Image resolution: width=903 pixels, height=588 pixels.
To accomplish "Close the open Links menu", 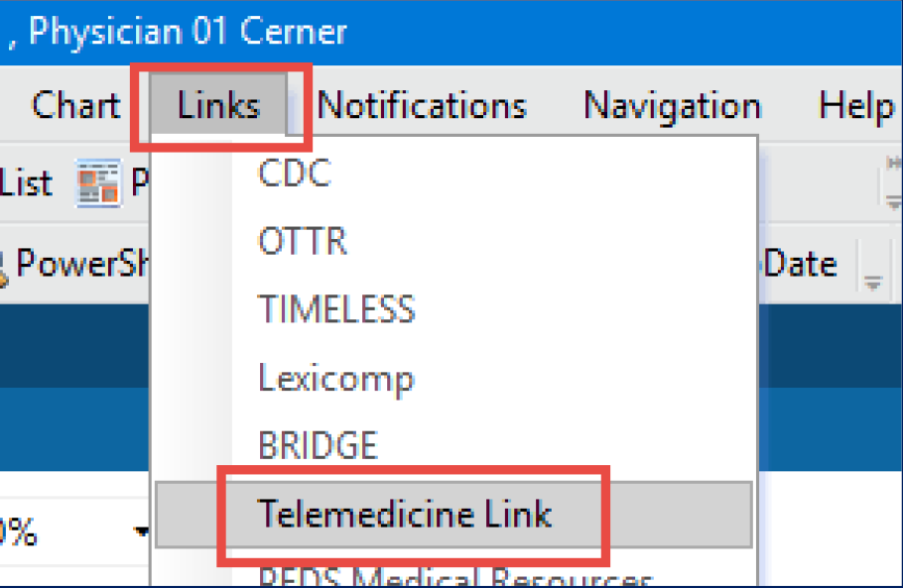I will (219, 105).
